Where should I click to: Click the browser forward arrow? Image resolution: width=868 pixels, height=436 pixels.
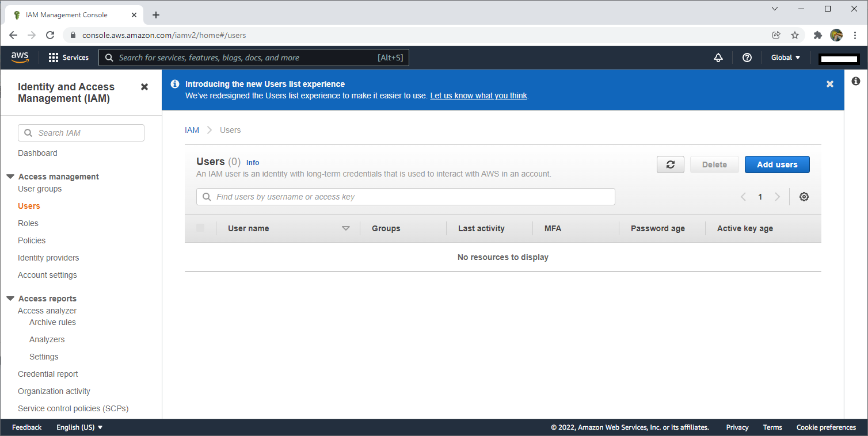pyautogui.click(x=32, y=35)
